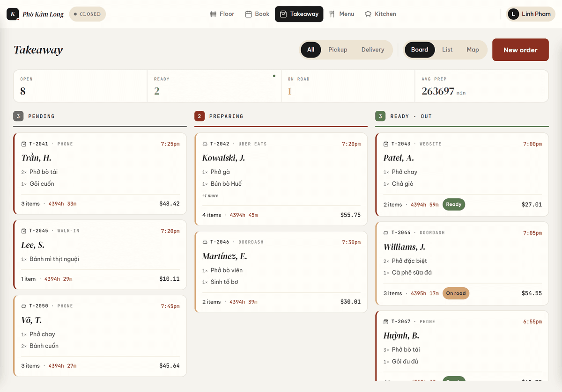Click the 7:45pm time on T-2050
Viewport: 562px width, 392px height.
tap(170, 306)
